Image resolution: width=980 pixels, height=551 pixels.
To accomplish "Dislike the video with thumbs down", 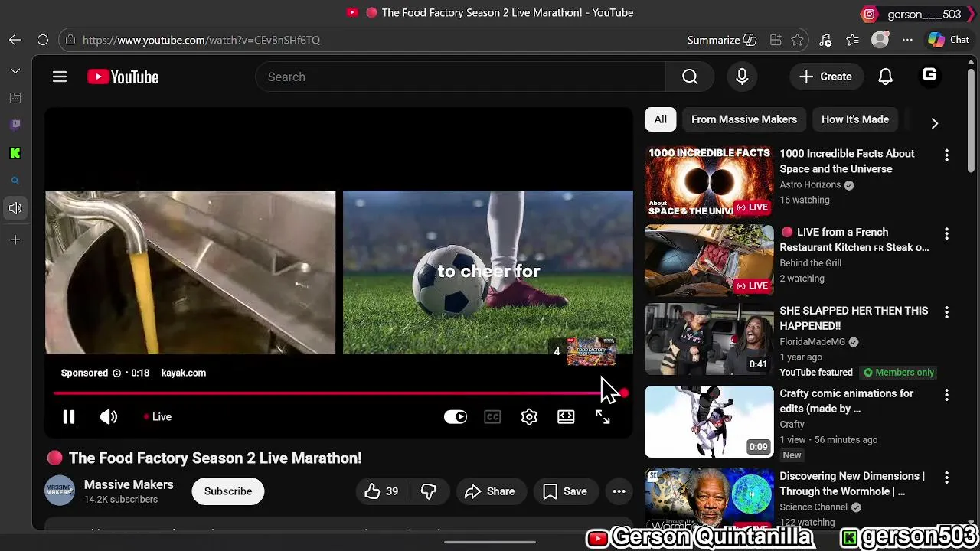I will (x=429, y=491).
